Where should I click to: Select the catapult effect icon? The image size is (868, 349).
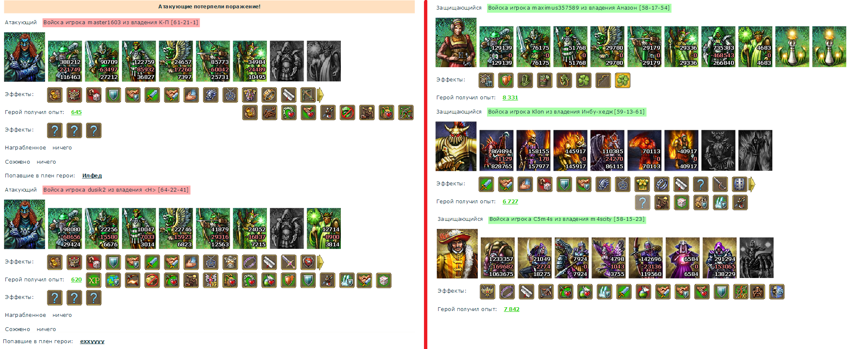(269, 112)
